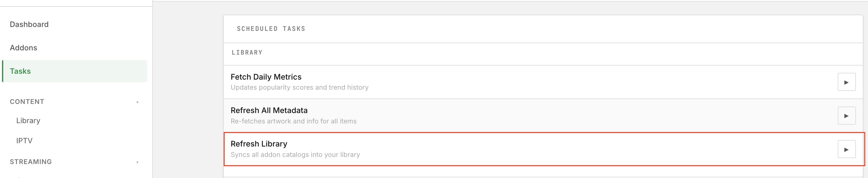Click the STREAMING section label
The image size is (868, 178).
pos(31,162)
